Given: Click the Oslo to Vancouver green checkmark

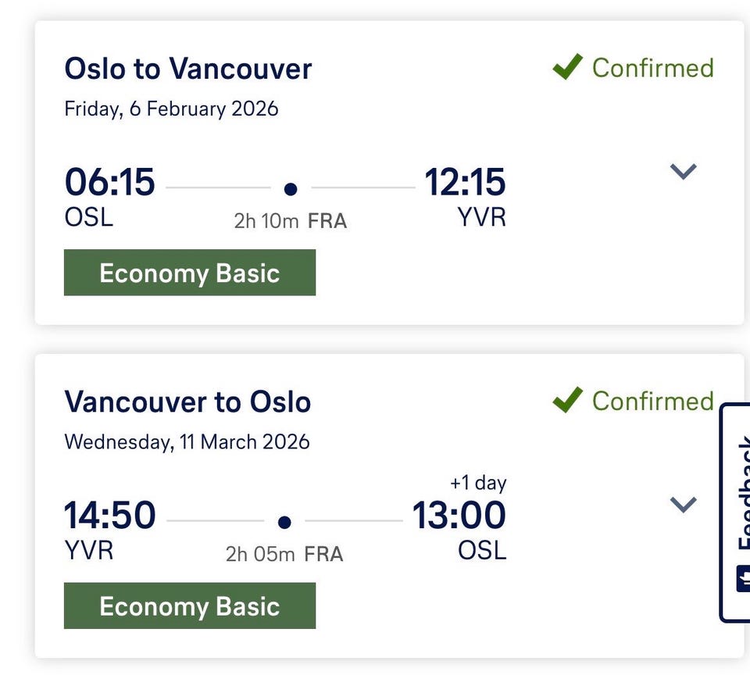Looking at the screenshot, I should (567, 67).
